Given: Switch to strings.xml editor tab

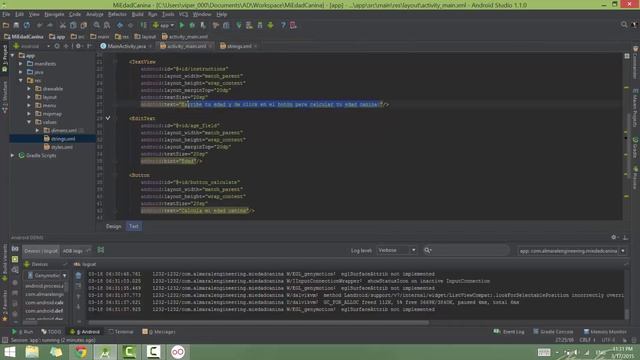Looking at the screenshot, I should (x=238, y=46).
